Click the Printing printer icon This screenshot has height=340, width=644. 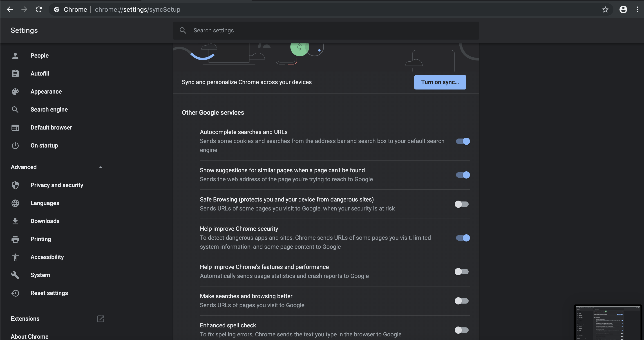coord(15,239)
